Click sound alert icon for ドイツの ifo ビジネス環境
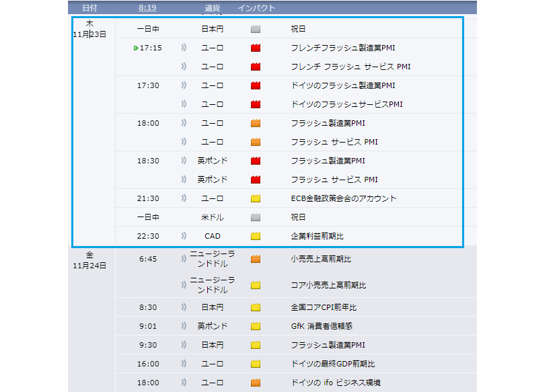Screen dimensions: 557x392 tap(184, 383)
